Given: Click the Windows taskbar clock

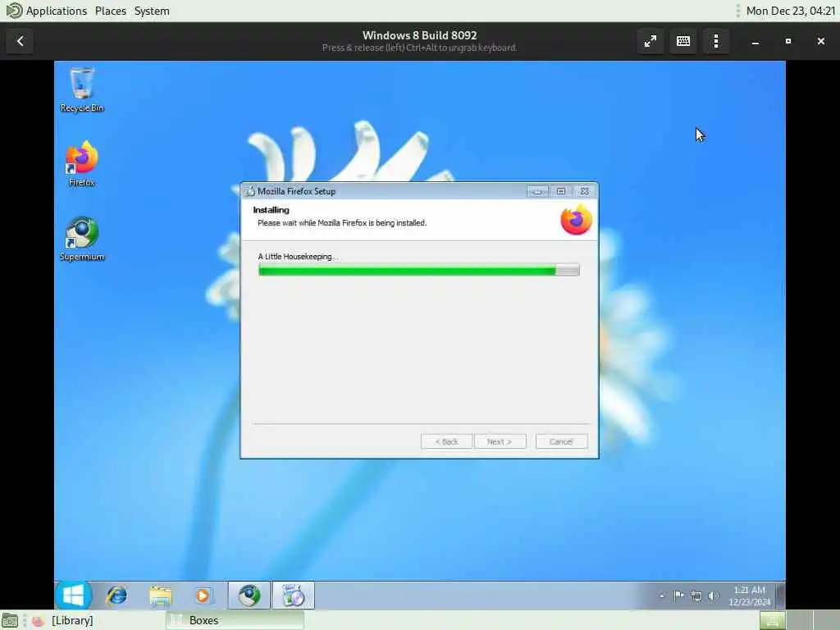Looking at the screenshot, I should tap(749, 596).
